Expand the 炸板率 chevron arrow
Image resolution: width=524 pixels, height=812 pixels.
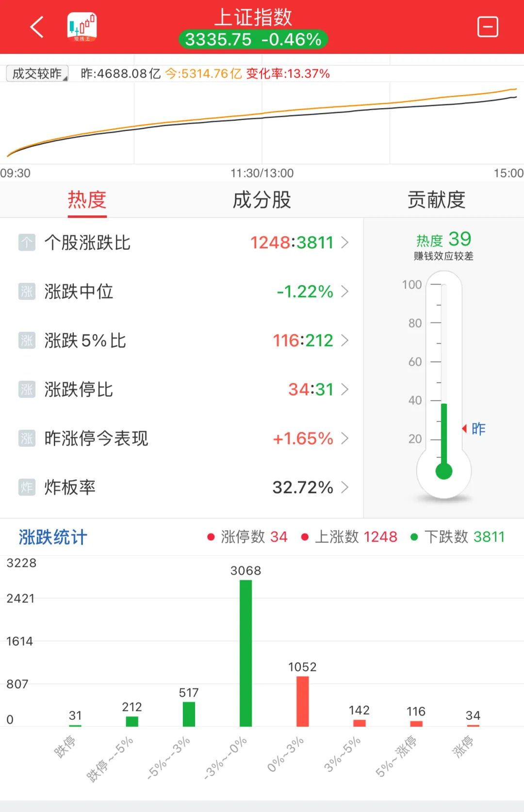[345, 487]
